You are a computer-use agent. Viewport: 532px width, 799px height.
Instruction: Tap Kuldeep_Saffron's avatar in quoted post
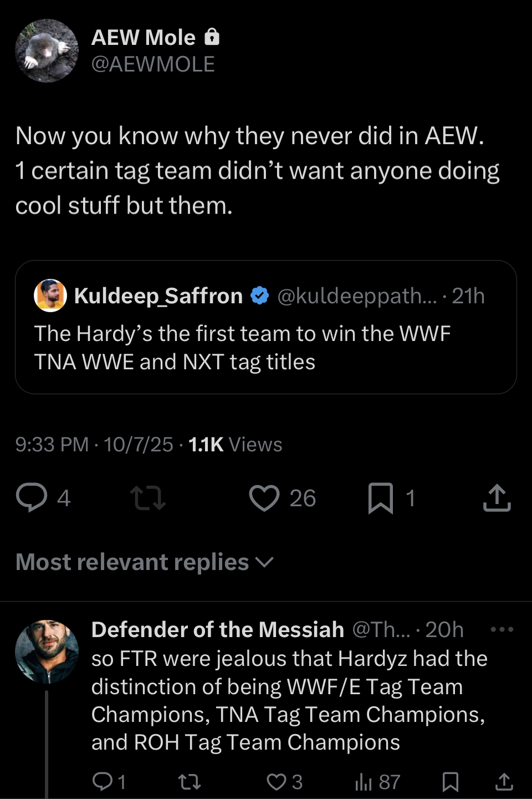[x=50, y=296]
